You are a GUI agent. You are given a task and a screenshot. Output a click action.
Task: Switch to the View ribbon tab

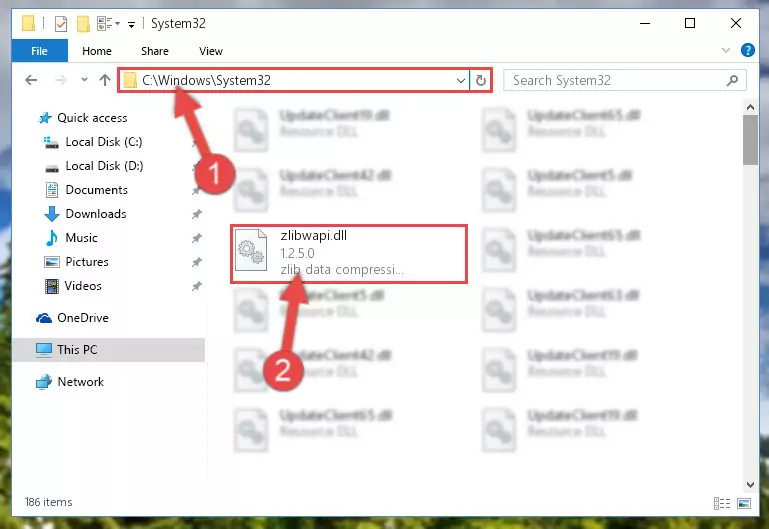[210, 51]
